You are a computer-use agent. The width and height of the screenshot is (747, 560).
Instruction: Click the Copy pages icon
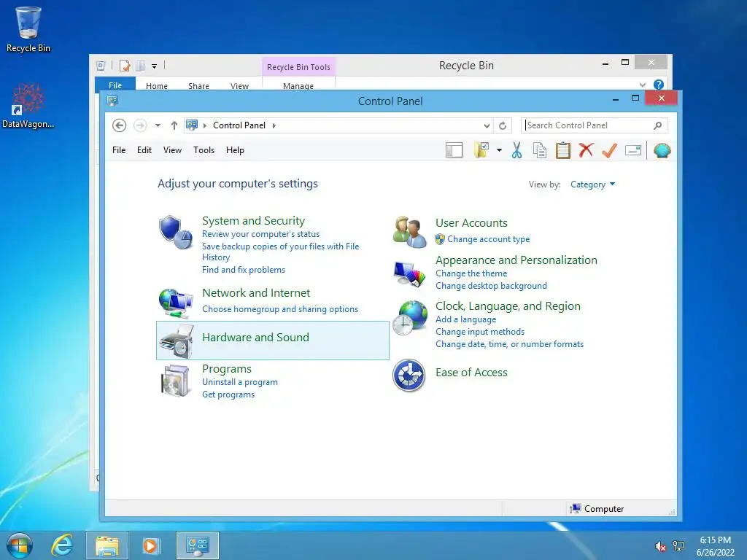point(539,150)
